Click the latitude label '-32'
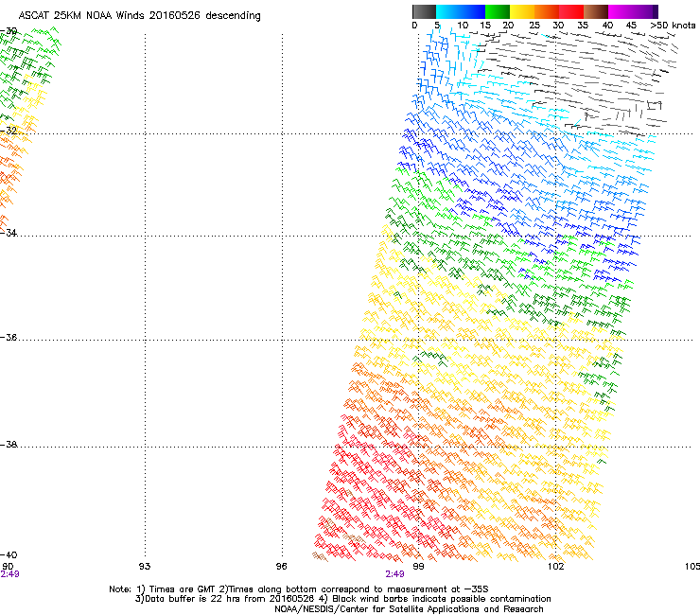Screen dimensions: 700x615 pos(9,131)
